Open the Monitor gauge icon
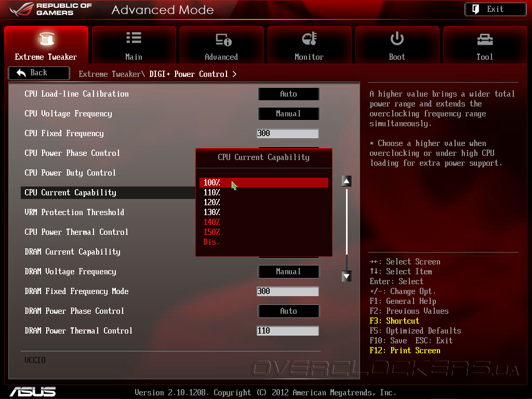The width and height of the screenshot is (532, 399). click(x=310, y=38)
